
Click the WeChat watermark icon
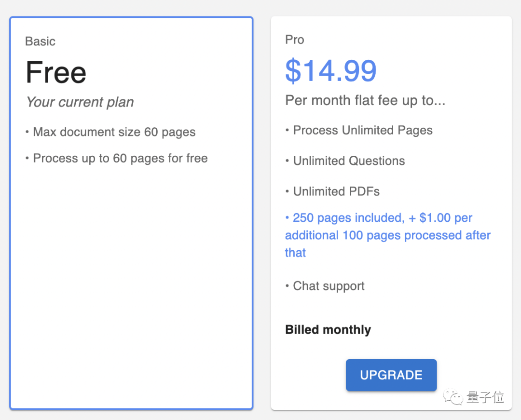click(x=453, y=397)
